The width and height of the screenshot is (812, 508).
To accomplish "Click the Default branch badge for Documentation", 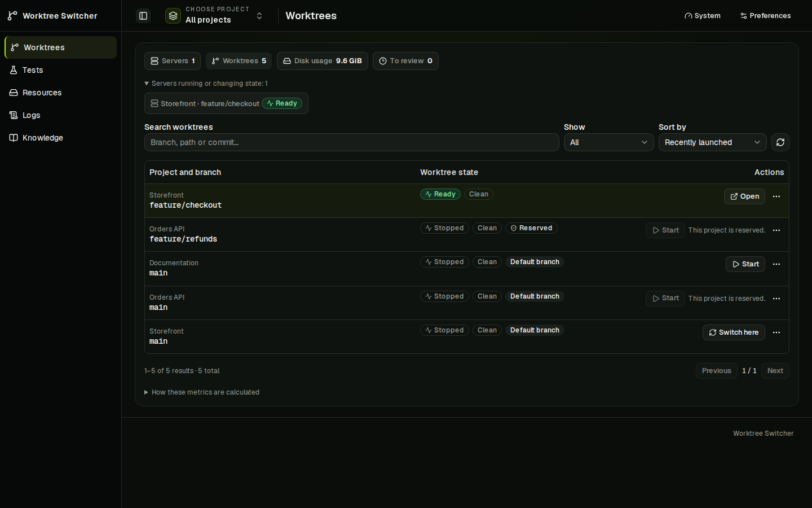I will point(535,262).
